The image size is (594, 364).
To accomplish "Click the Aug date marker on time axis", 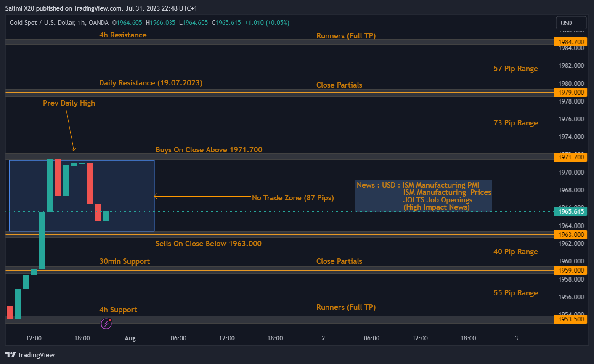I will coord(130,338).
